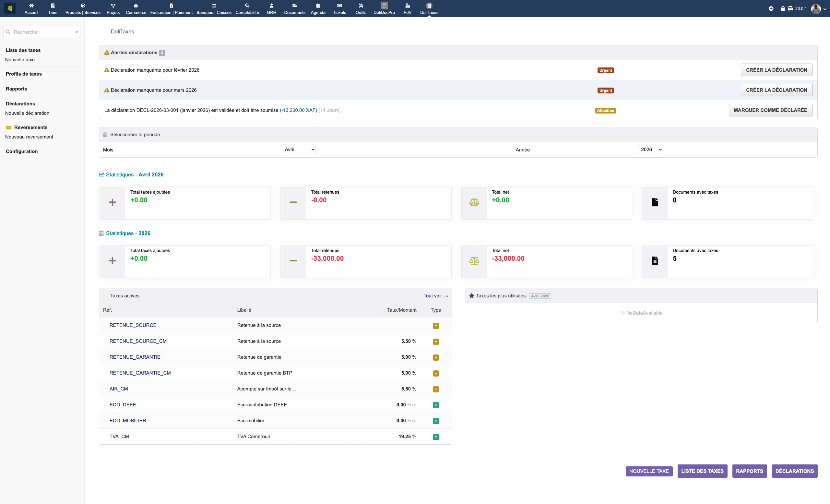
Task: Click the bug icon in top bar
Action: (x=783, y=9)
